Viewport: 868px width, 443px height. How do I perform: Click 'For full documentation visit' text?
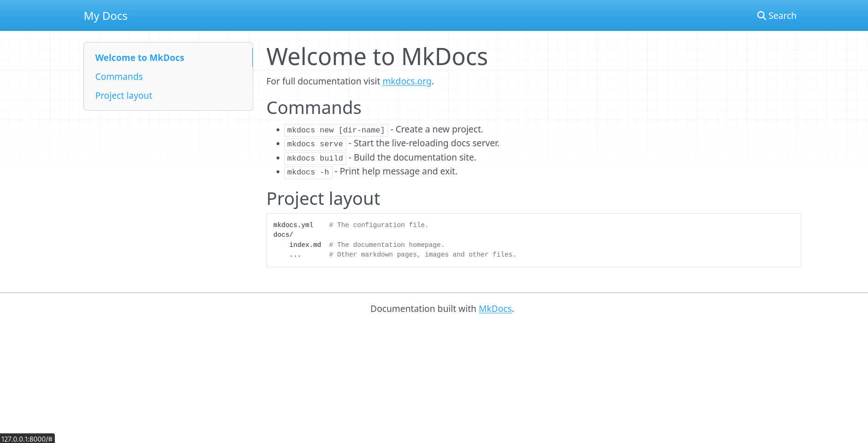point(323,81)
